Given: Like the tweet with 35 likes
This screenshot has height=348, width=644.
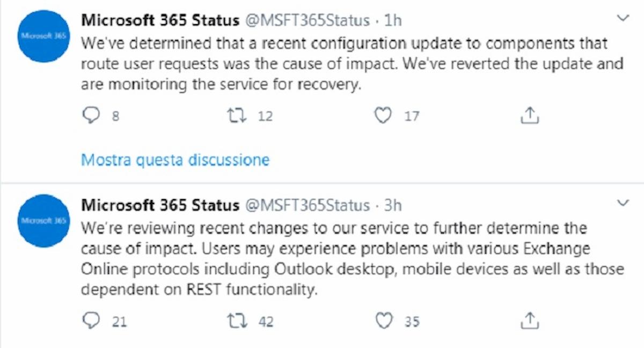Looking at the screenshot, I should (384, 320).
